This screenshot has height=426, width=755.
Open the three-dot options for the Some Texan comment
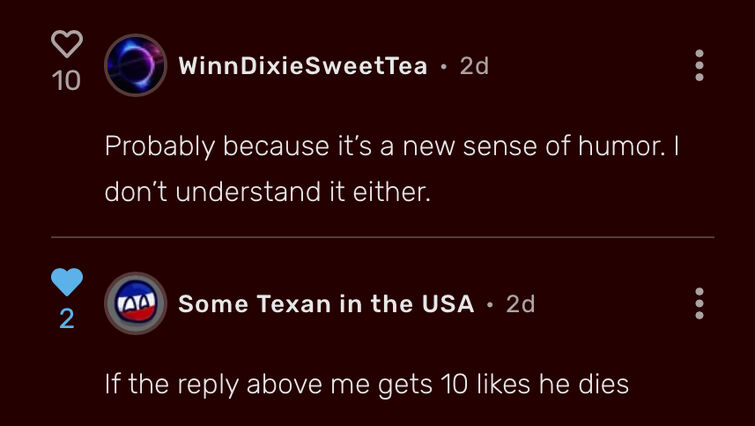click(x=700, y=304)
